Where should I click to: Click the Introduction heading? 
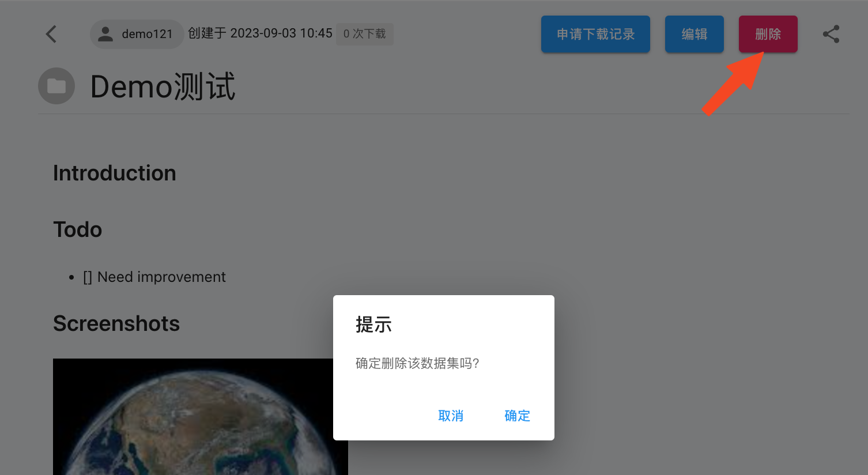[x=115, y=173]
